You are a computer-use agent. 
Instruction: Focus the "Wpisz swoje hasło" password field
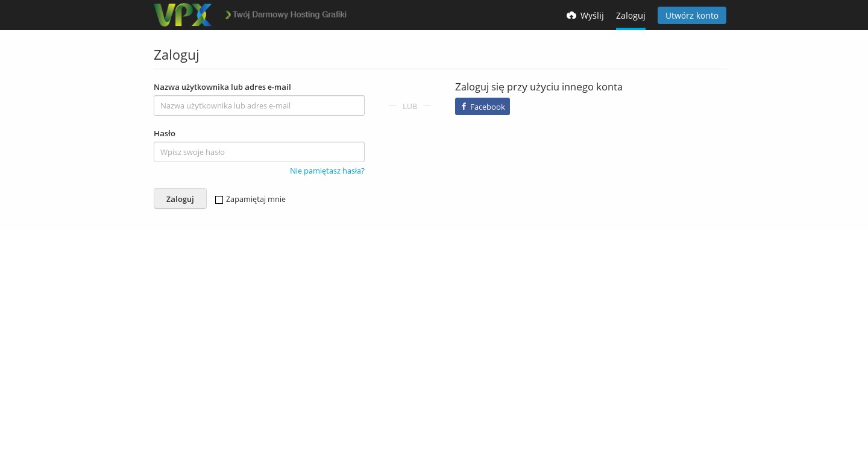[x=259, y=153]
